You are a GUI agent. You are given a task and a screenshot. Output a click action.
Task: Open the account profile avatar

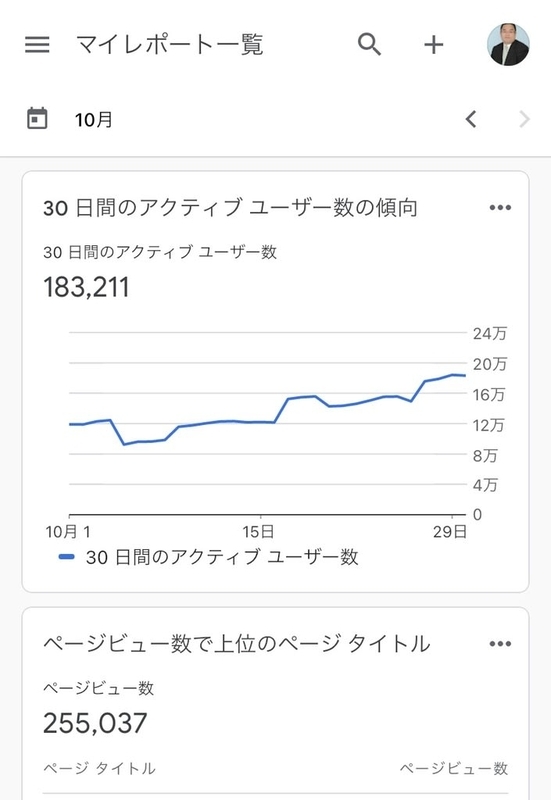(508, 44)
